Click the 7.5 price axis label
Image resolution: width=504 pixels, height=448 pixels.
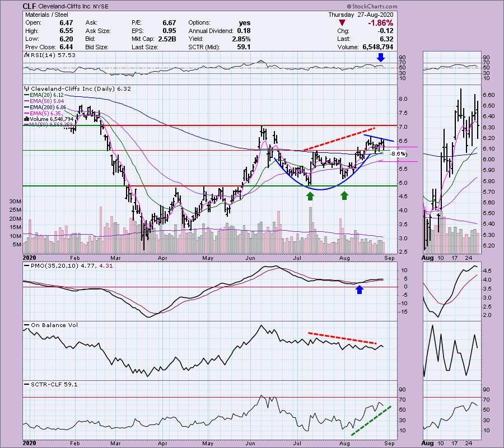point(403,113)
